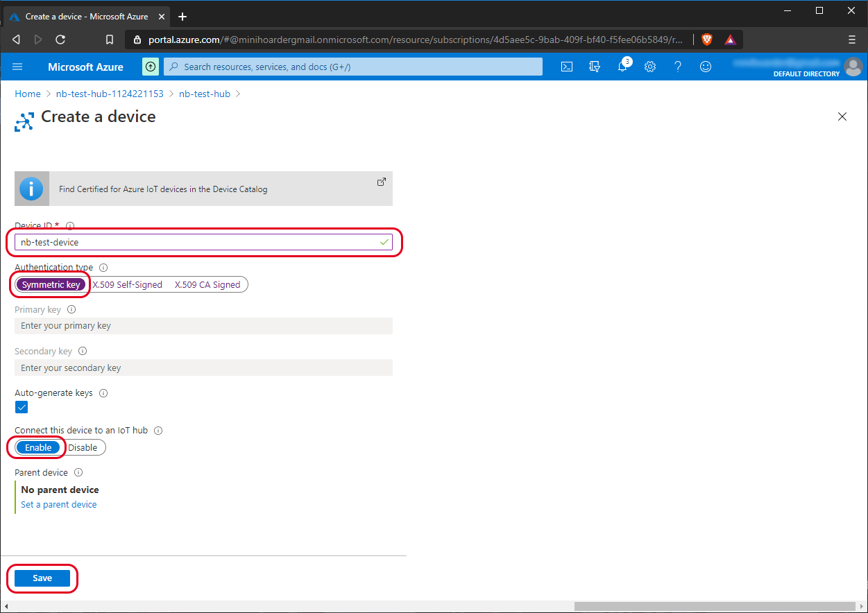Image resolution: width=868 pixels, height=613 pixels.
Task: Click Set a parent device link
Action: (x=59, y=505)
